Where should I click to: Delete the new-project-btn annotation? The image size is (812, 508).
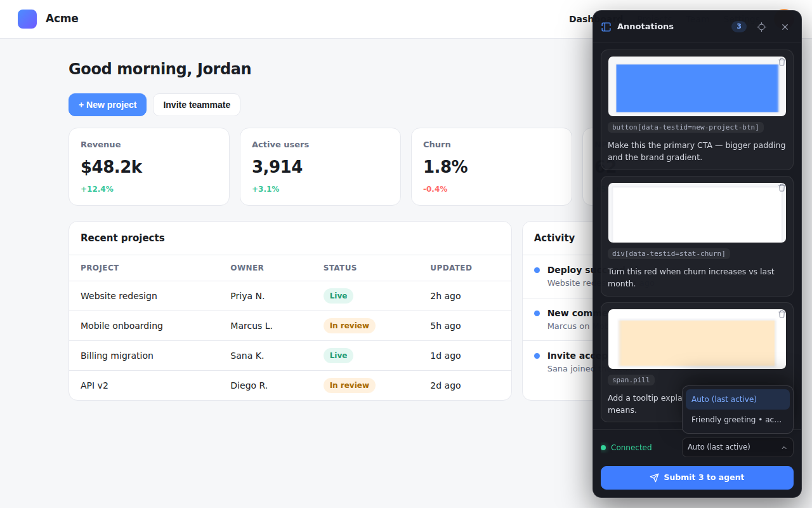[x=782, y=62]
